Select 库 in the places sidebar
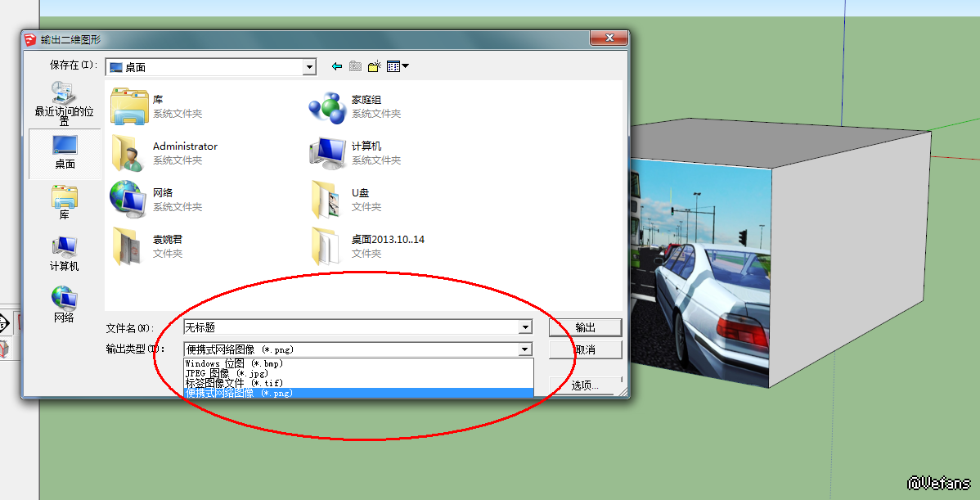Image resolution: width=980 pixels, height=500 pixels. coord(65,202)
